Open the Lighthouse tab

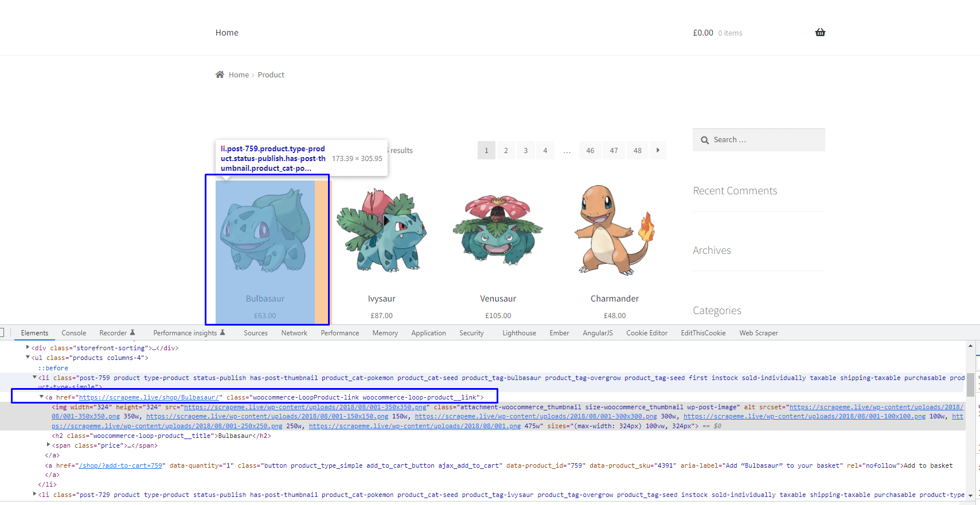pos(519,333)
